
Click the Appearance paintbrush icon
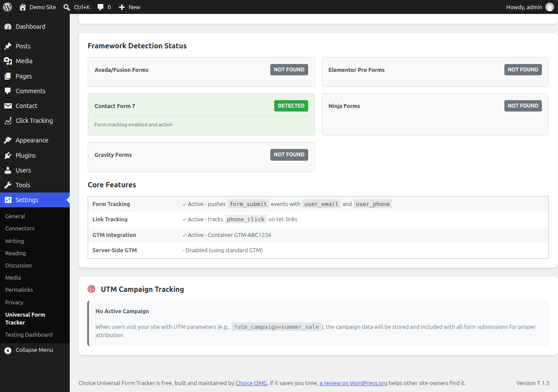click(x=8, y=140)
